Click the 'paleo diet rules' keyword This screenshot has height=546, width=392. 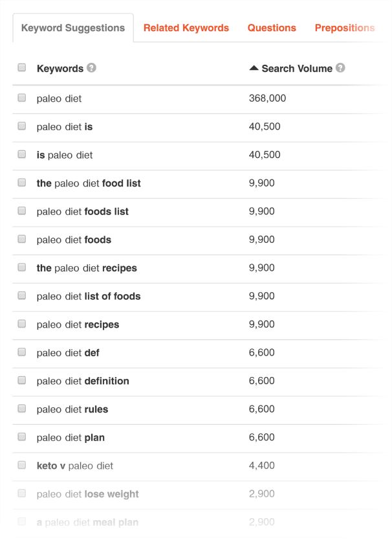pyautogui.click(x=72, y=409)
